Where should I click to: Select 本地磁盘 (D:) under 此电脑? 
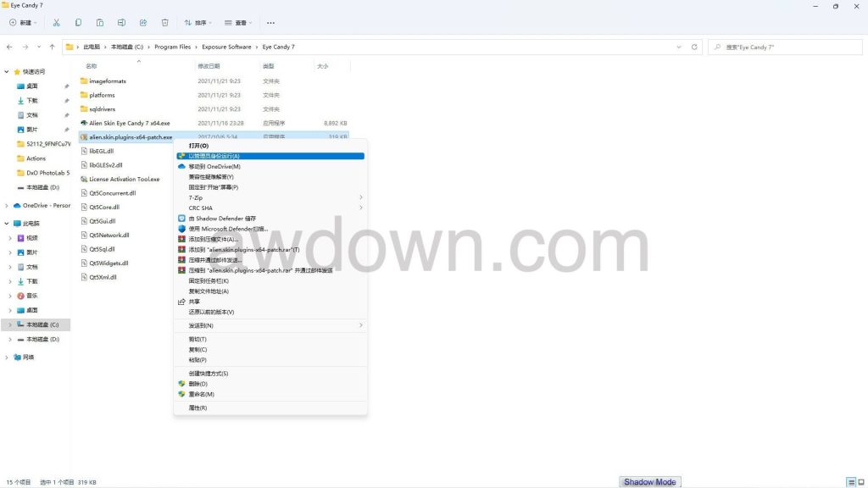42,339
